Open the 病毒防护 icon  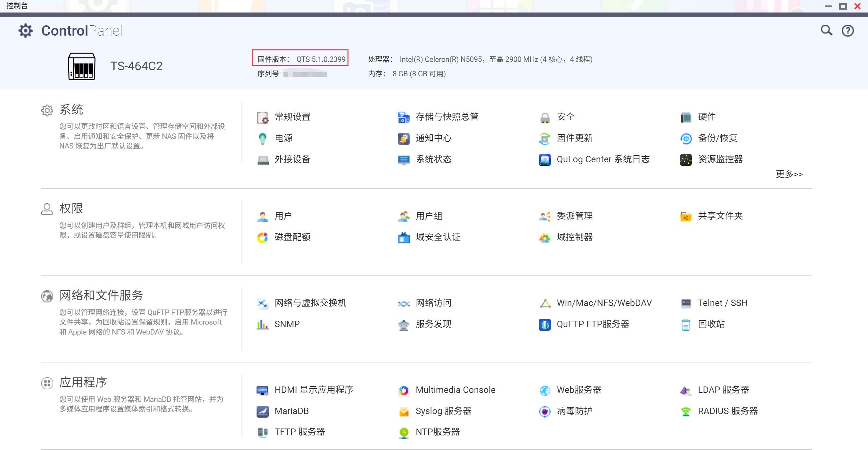click(x=545, y=411)
